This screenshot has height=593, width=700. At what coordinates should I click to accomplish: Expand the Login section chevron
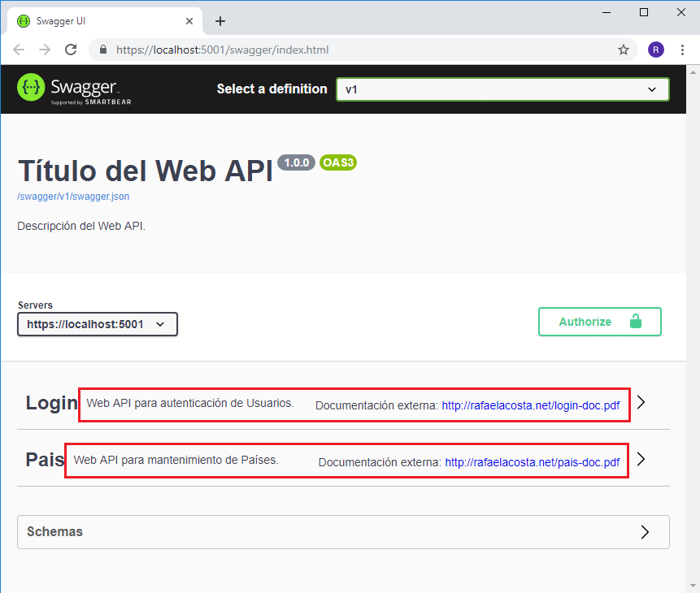pos(641,402)
